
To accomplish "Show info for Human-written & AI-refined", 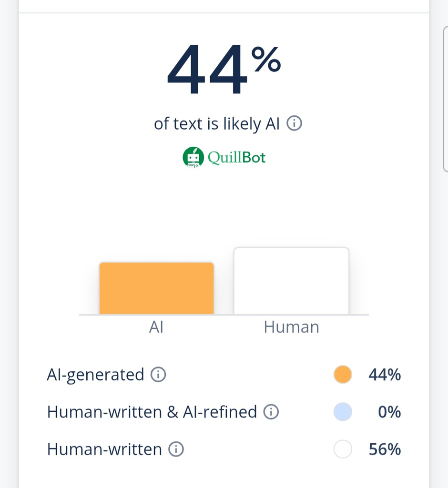I will 271,412.
